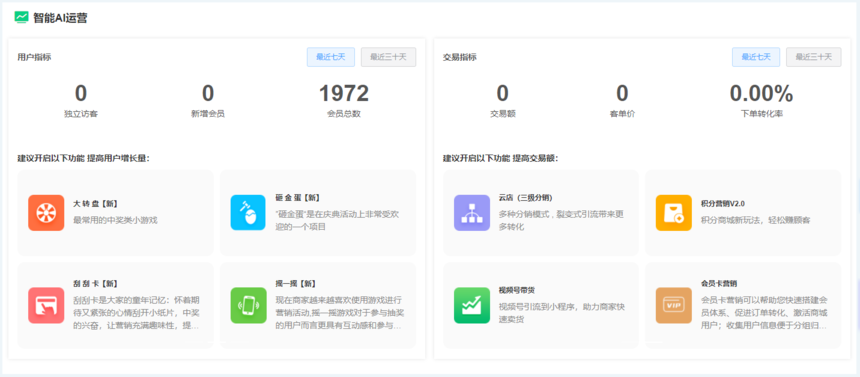Click the 会员卡营销可以帮助您 description

(x=764, y=313)
